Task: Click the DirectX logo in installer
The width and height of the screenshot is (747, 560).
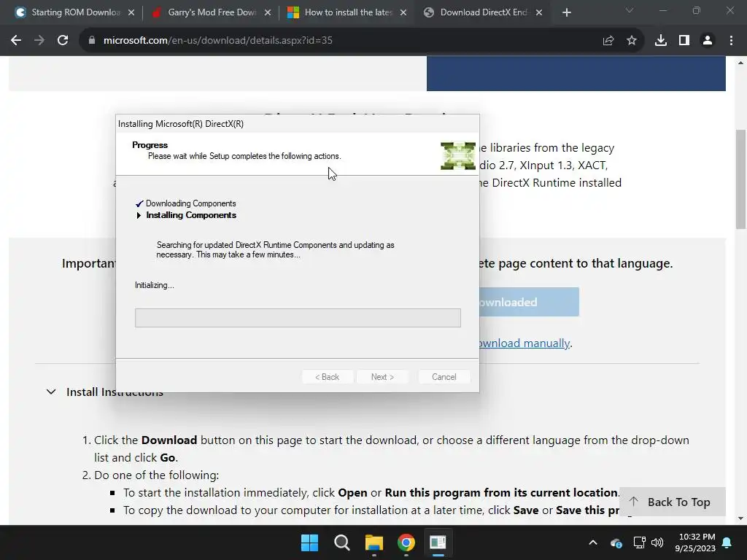Action: point(458,156)
